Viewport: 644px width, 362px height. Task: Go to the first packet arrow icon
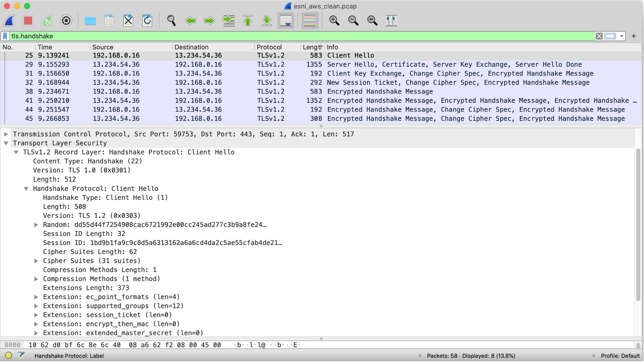(x=248, y=21)
